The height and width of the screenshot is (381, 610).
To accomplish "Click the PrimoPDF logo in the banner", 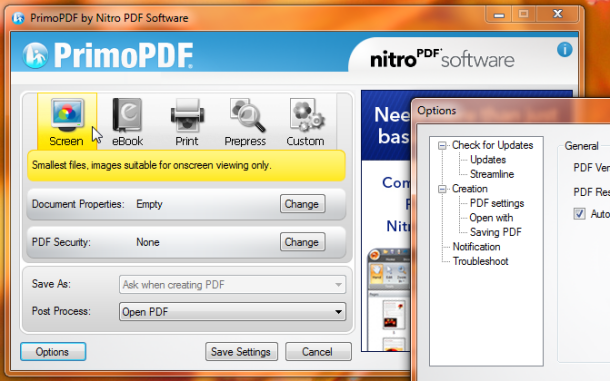I will [108, 55].
